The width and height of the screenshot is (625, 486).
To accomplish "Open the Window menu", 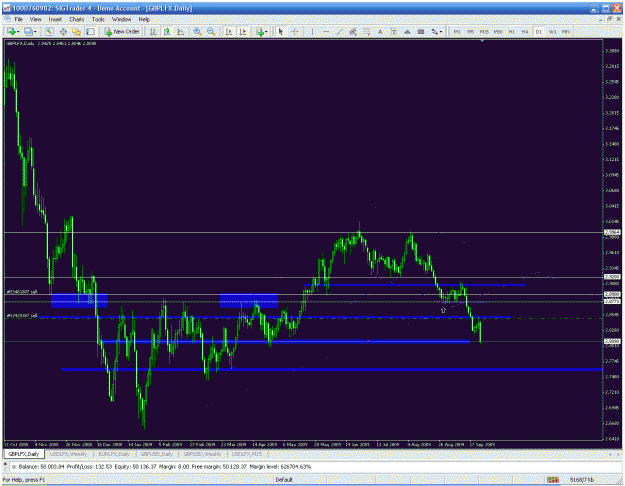I will [121, 19].
